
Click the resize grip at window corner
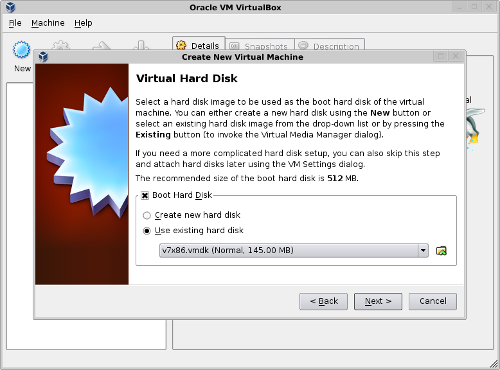pyautogui.click(x=494, y=364)
